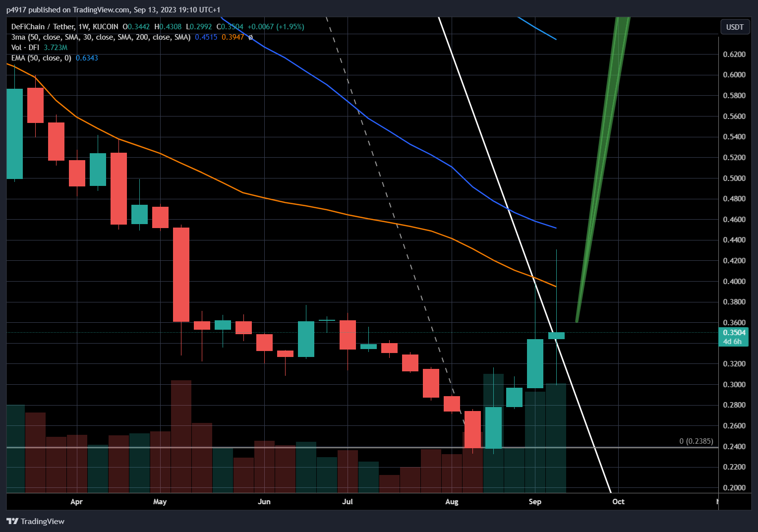This screenshot has width=758, height=532.
Task: Click the TradingView logo icon
Action: coord(12,521)
